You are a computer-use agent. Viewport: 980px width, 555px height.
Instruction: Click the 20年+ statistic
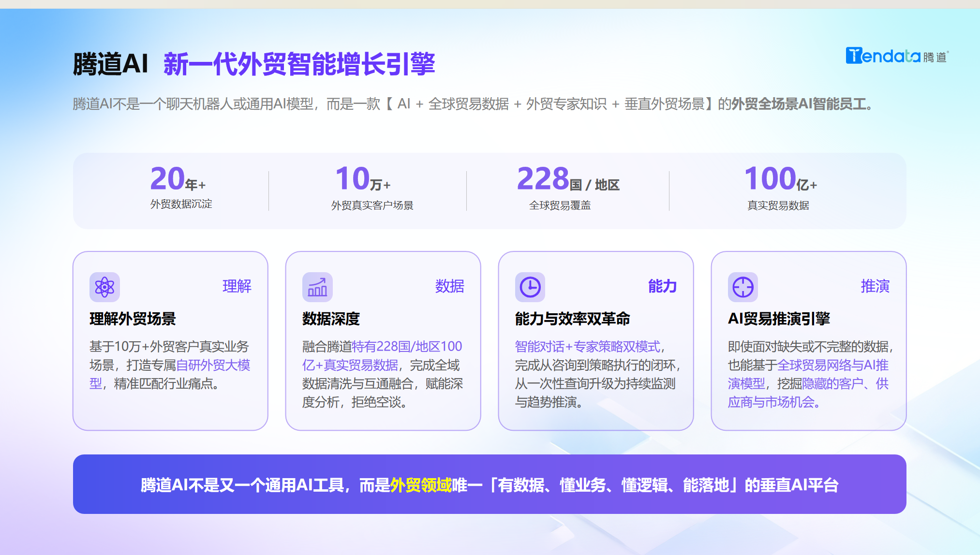[x=178, y=178]
